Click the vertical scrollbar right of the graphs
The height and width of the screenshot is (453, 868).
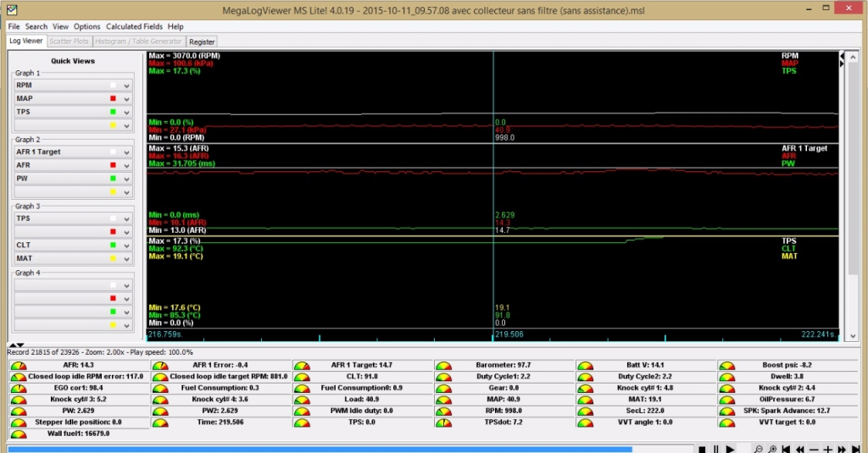853,196
